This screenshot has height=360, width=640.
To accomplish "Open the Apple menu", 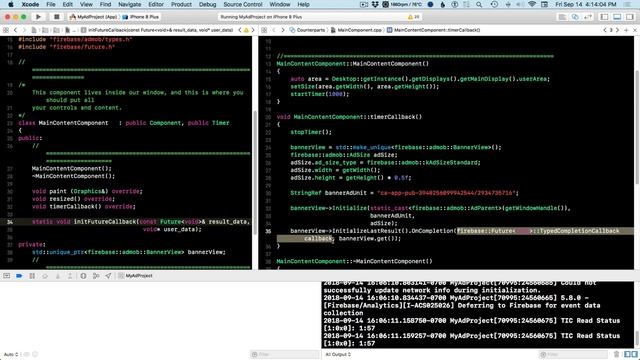I will click(11, 4).
